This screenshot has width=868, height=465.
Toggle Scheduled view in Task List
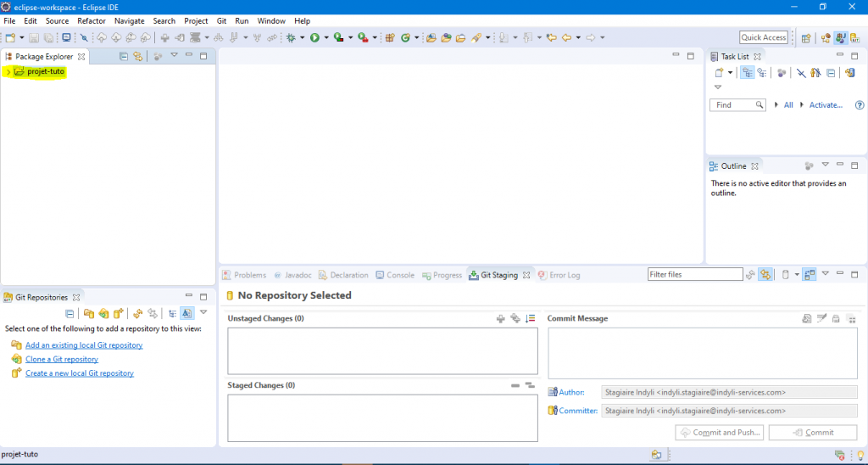tap(762, 73)
